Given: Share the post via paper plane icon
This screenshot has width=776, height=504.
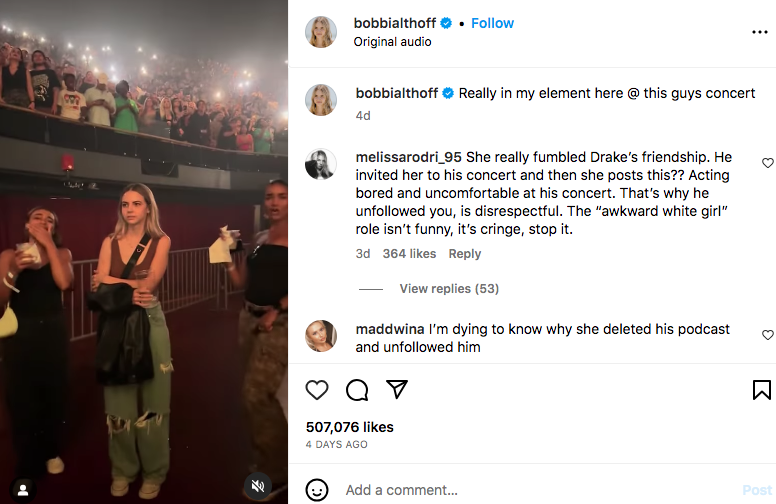Looking at the screenshot, I should 397,390.
